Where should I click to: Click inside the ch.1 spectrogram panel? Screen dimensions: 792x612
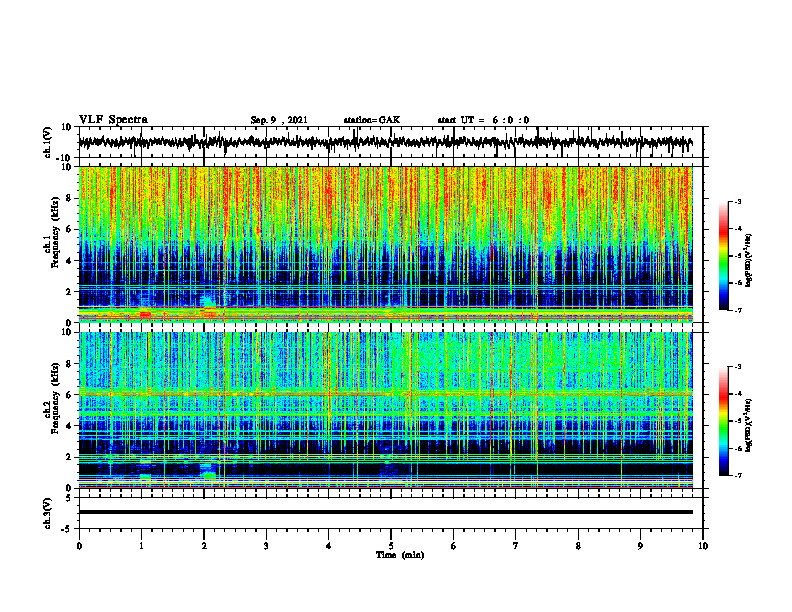[385, 244]
